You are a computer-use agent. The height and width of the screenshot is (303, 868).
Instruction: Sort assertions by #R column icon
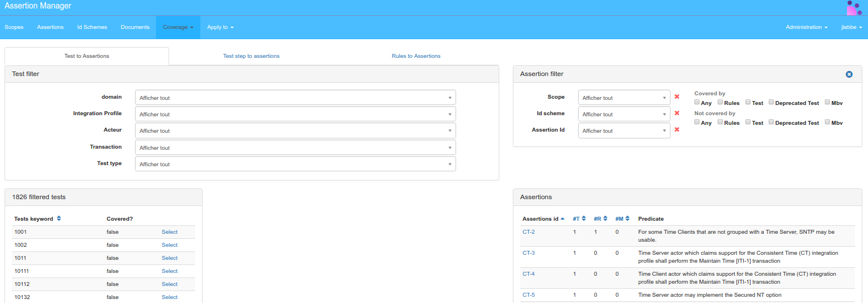tap(605, 219)
